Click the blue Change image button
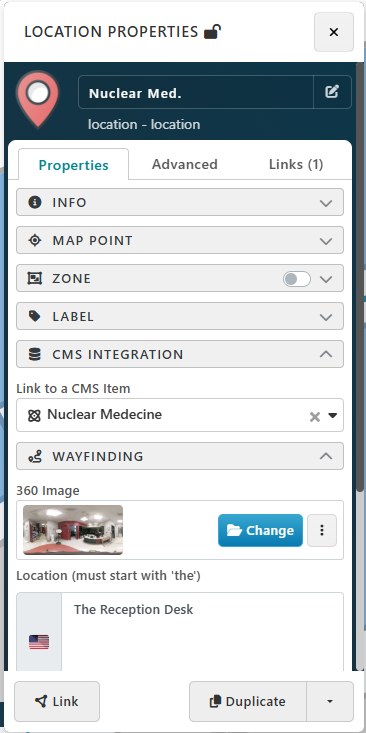This screenshot has width=366, height=733. coord(260,530)
